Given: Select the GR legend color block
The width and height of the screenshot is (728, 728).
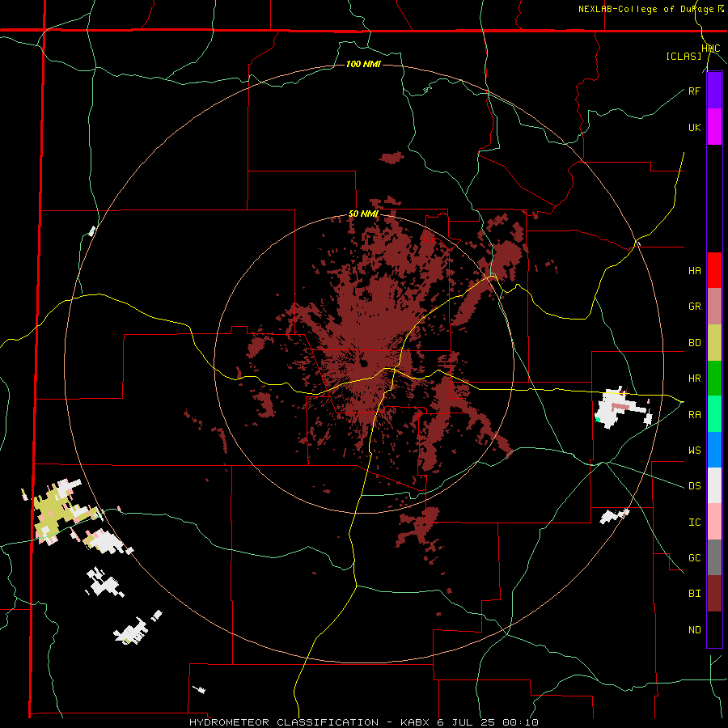Looking at the screenshot, I should (x=714, y=307).
